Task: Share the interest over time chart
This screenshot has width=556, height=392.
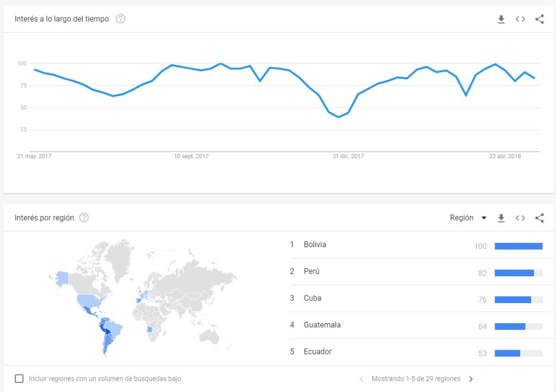Action: 539,19
